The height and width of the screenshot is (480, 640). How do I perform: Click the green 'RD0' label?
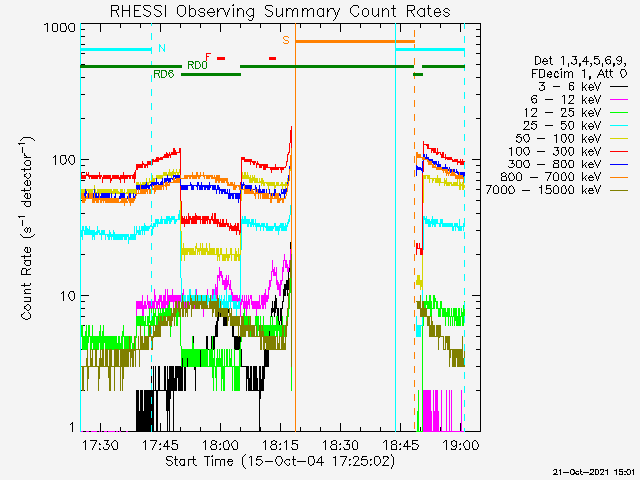point(197,65)
